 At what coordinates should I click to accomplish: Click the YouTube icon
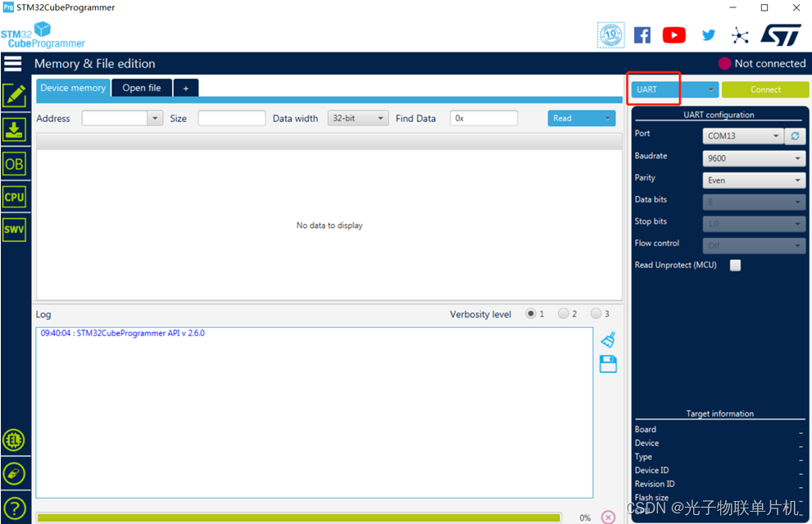(674, 35)
